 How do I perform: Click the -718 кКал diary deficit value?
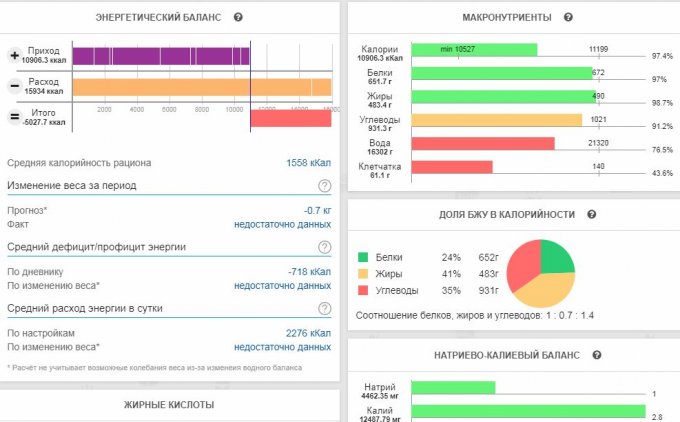point(311,271)
